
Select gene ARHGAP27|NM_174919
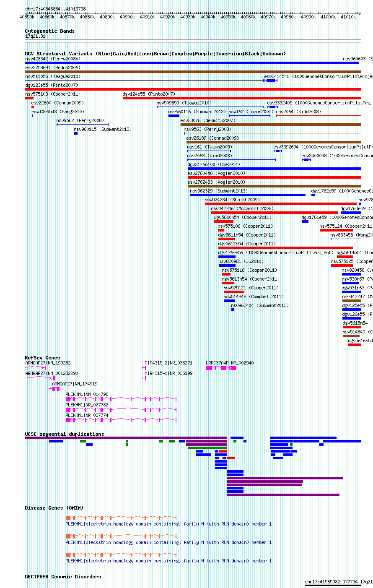pos(75,384)
